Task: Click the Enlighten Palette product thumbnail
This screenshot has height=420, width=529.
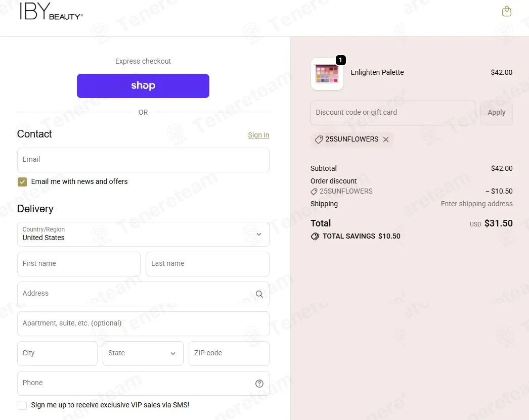Action: pyautogui.click(x=327, y=74)
